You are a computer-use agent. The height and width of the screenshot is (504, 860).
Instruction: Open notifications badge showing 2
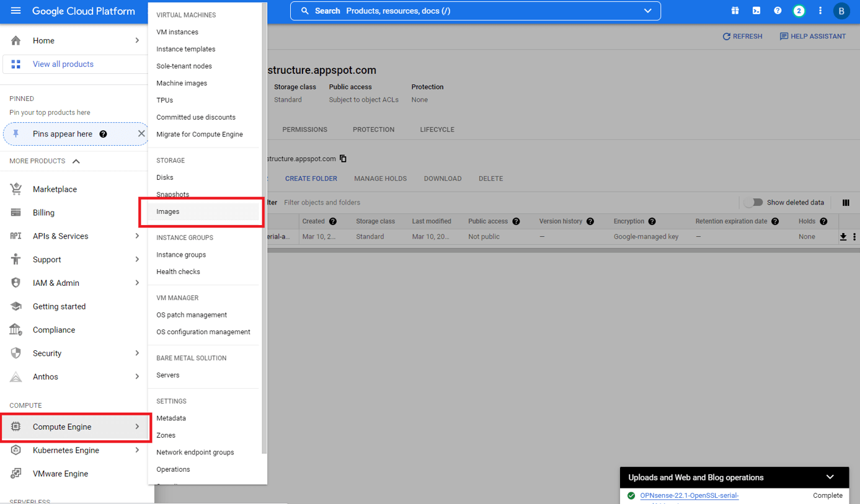[x=799, y=11]
